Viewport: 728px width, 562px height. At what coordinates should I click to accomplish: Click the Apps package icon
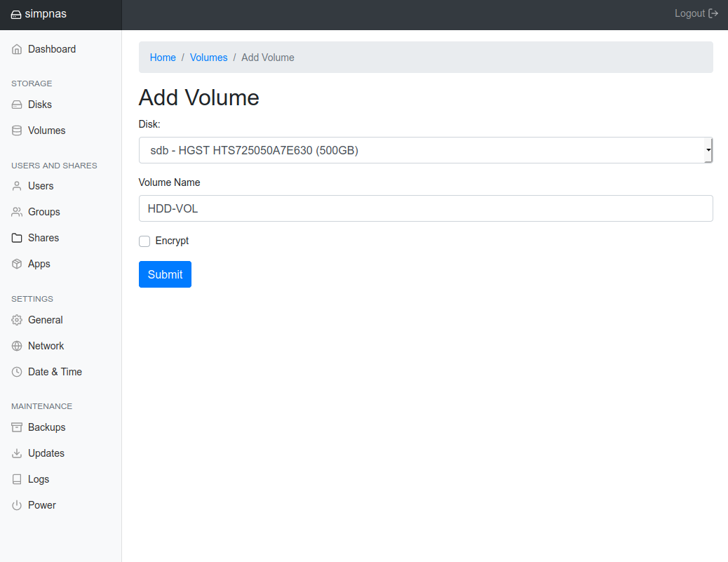tap(17, 265)
